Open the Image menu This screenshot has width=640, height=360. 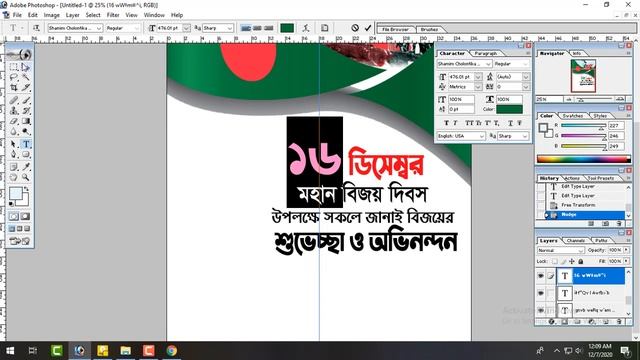point(52,15)
